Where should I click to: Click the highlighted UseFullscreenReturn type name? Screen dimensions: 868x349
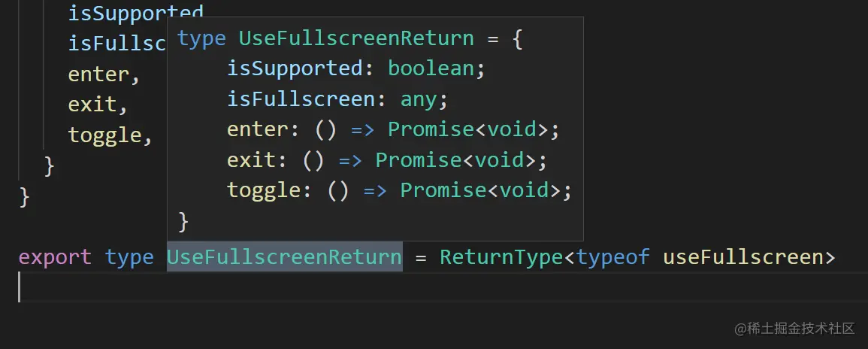tap(284, 257)
